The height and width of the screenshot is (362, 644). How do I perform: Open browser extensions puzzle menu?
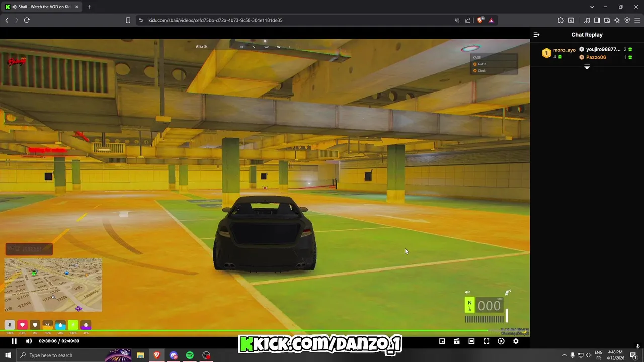[x=560, y=20]
